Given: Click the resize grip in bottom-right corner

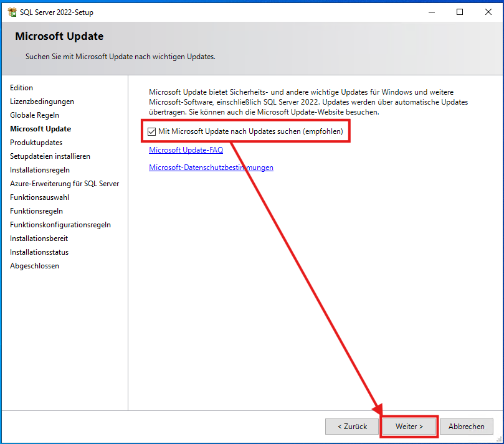Looking at the screenshot, I should click(x=499, y=440).
